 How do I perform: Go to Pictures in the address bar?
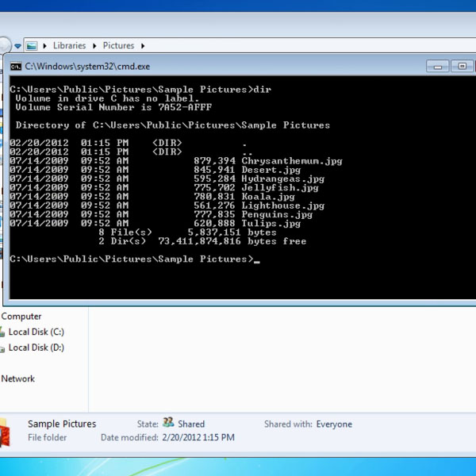118,45
